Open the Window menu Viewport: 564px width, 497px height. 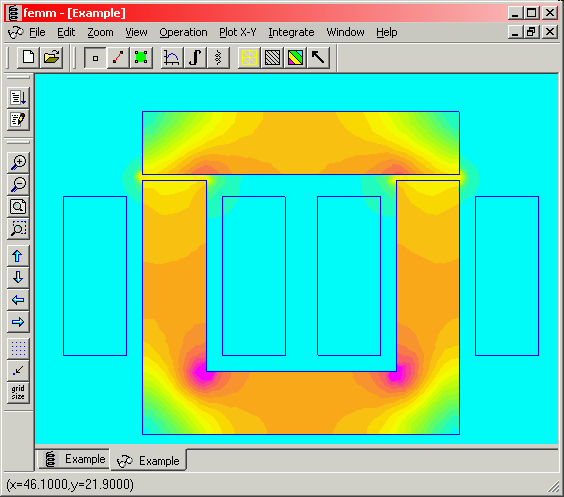click(x=345, y=32)
